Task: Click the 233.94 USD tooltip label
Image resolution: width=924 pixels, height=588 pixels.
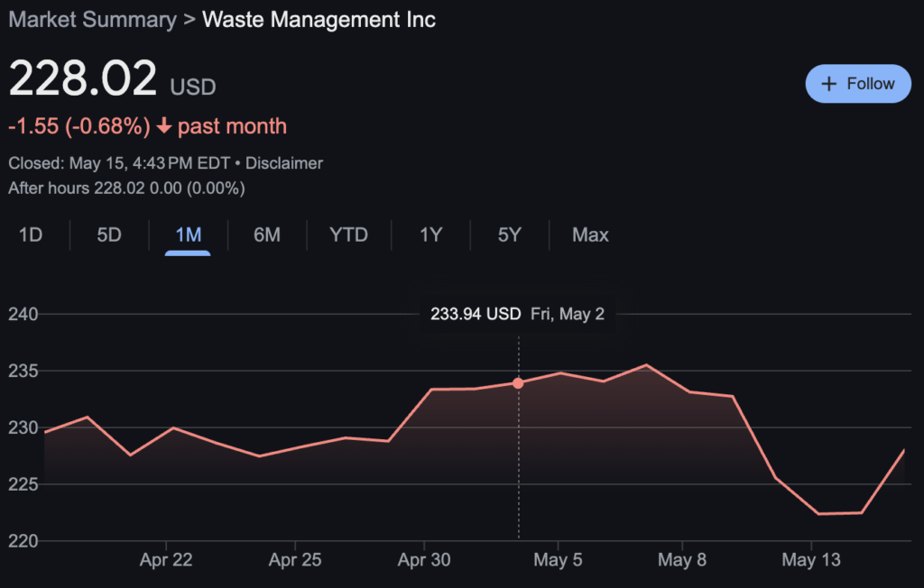Action: pos(476,314)
